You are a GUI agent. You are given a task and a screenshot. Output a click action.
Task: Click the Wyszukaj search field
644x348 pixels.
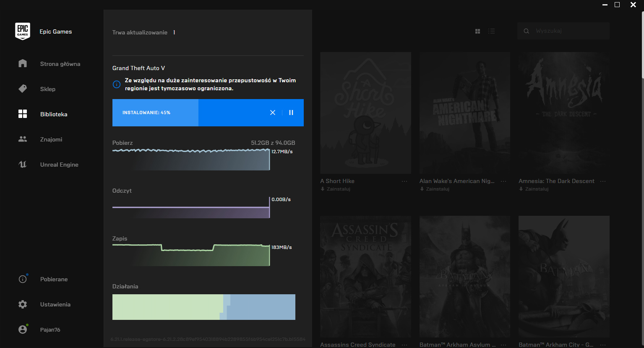[x=563, y=31]
